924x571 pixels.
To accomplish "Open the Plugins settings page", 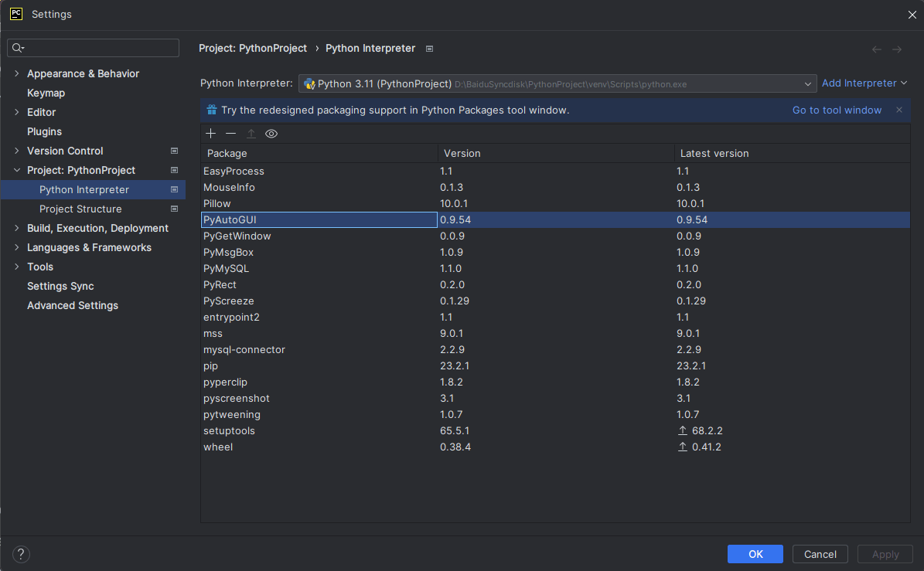I will (x=44, y=131).
